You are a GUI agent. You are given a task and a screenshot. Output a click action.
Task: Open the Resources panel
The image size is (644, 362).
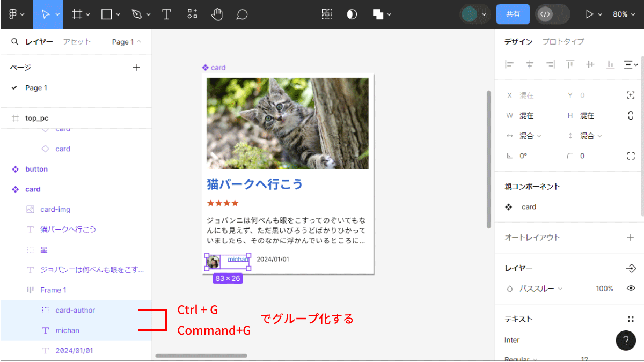[x=192, y=14]
